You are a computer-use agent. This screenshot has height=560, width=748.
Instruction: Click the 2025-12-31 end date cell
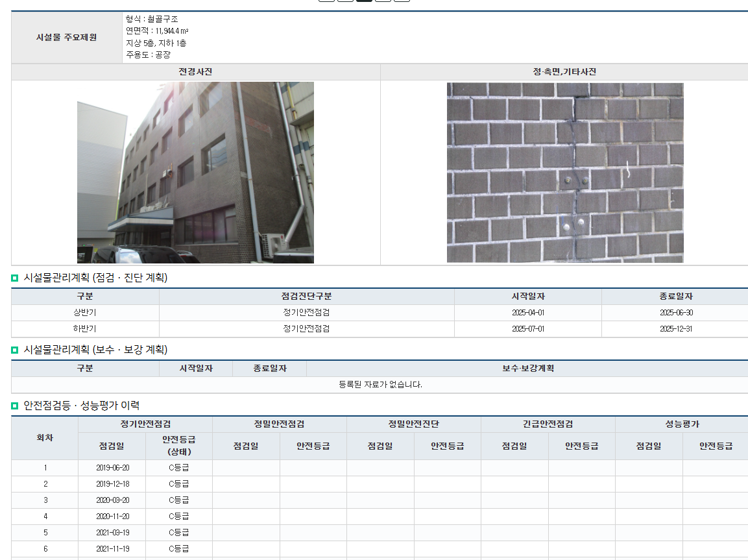[x=675, y=329]
